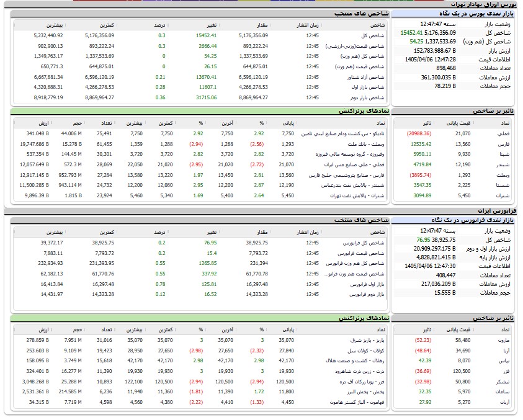Open the شاخص قیمت(وزنی-ارزشی) index row
The width and height of the screenshot is (523, 420).
click(x=200, y=46)
